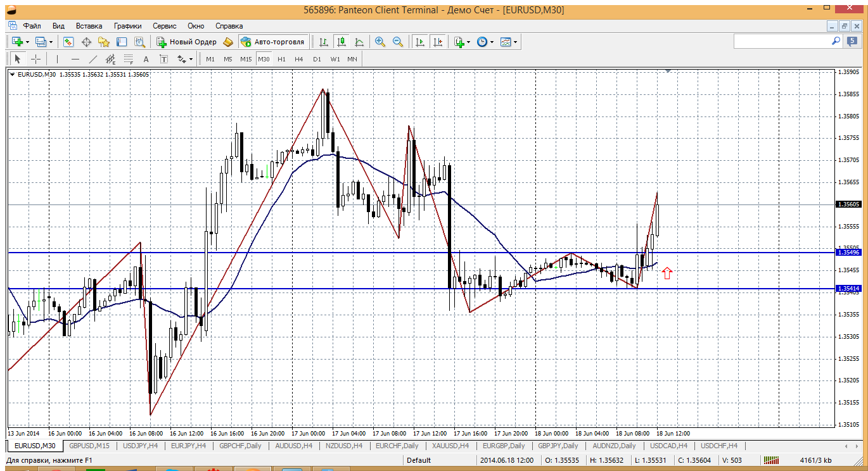The width and height of the screenshot is (868, 471).
Task: Switch to the GBPUSD,M15 chart tab
Action: click(x=89, y=446)
